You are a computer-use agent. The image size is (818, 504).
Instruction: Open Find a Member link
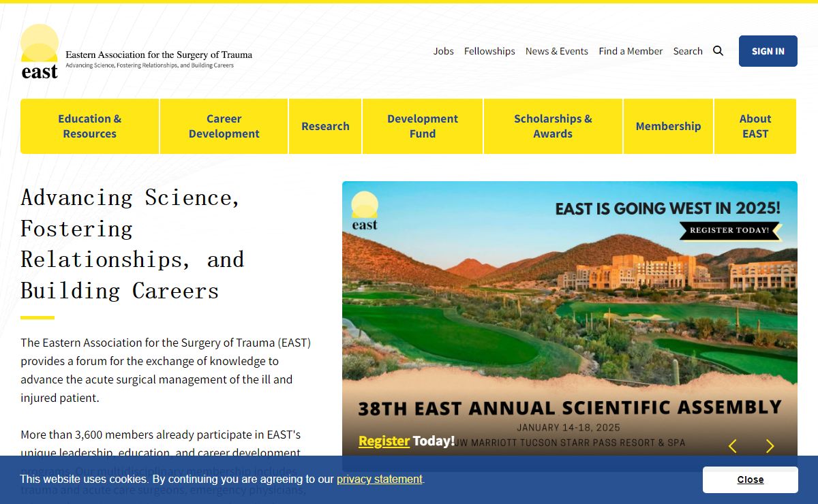click(x=631, y=51)
